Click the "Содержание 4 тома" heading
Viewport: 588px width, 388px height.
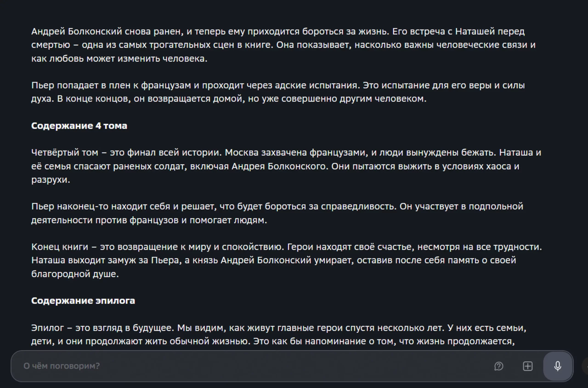tap(79, 126)
